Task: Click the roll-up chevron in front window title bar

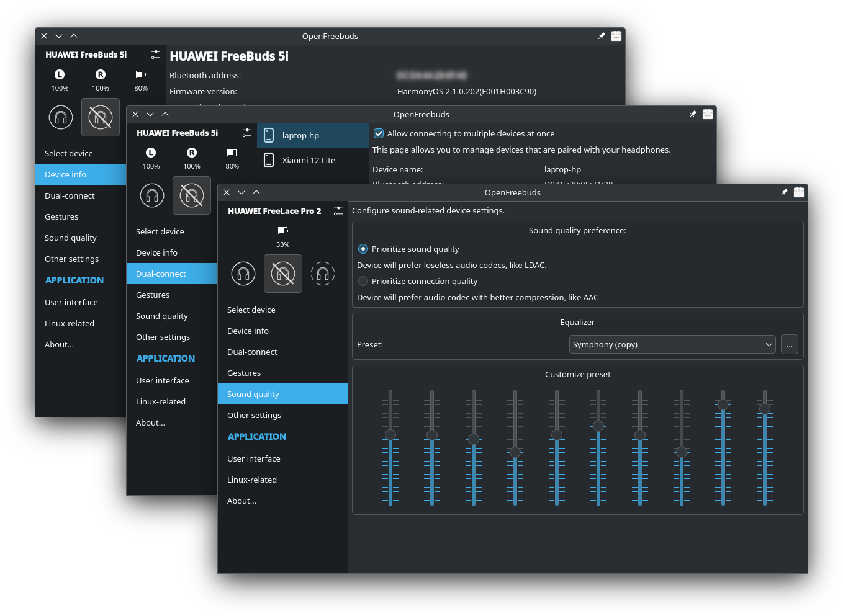Action: (x=256, y=192)
